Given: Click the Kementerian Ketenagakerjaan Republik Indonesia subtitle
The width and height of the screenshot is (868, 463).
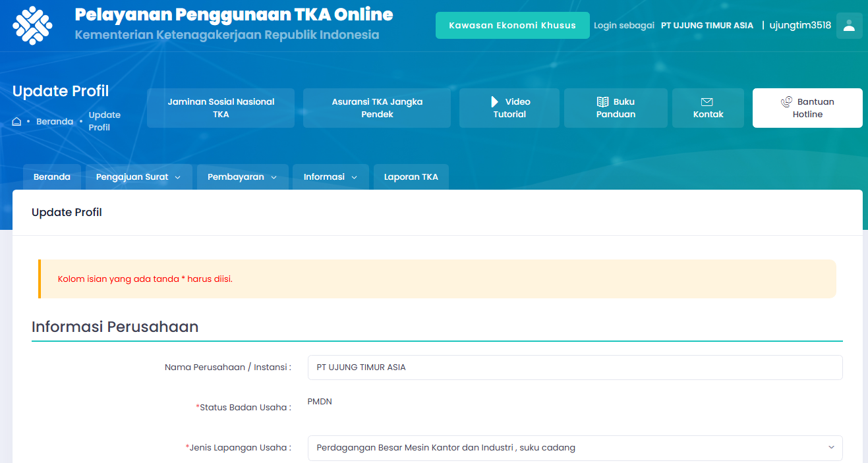Looking at the screenshot, I should [227, 35].
